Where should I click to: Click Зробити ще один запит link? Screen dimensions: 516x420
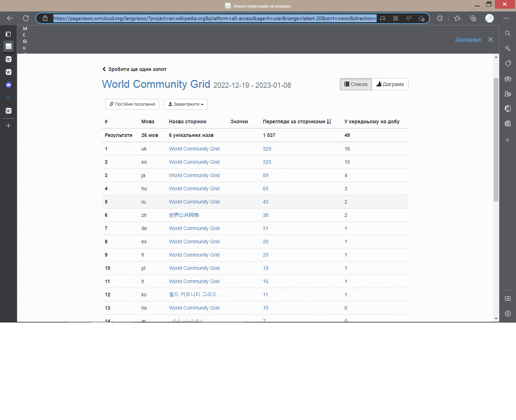tap(134, 69)
